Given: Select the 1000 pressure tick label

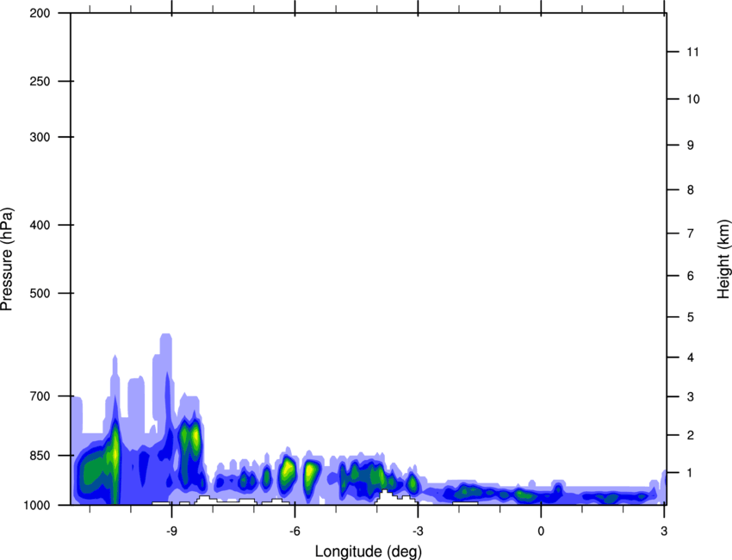Looking at the screenshot, I should coord(36,506).
